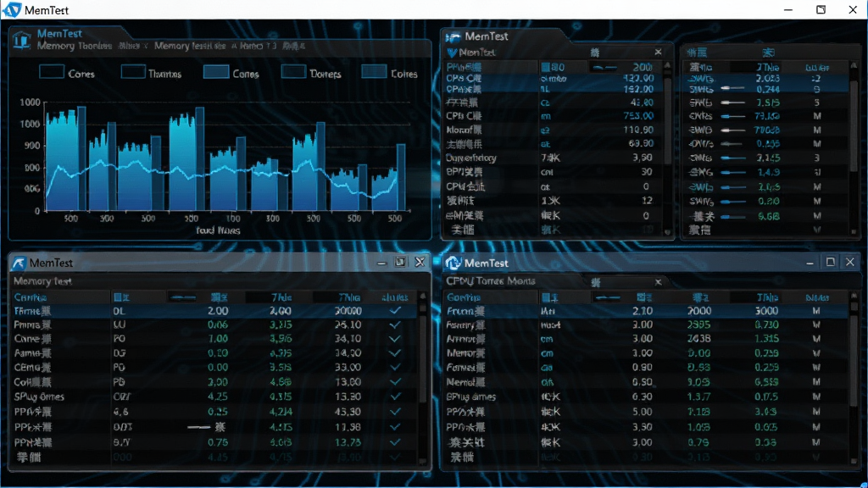Close the CPU Tomes Monts tab
868x488 pixels.
pos(658,281)
